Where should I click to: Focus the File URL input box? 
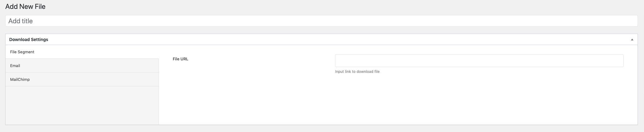(479, 61)
